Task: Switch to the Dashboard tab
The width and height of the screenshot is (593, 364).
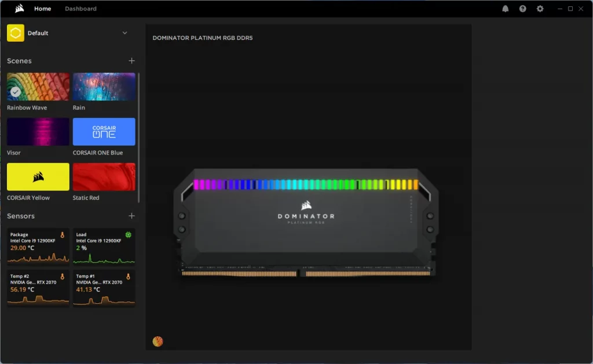Action: coord(80,9)
